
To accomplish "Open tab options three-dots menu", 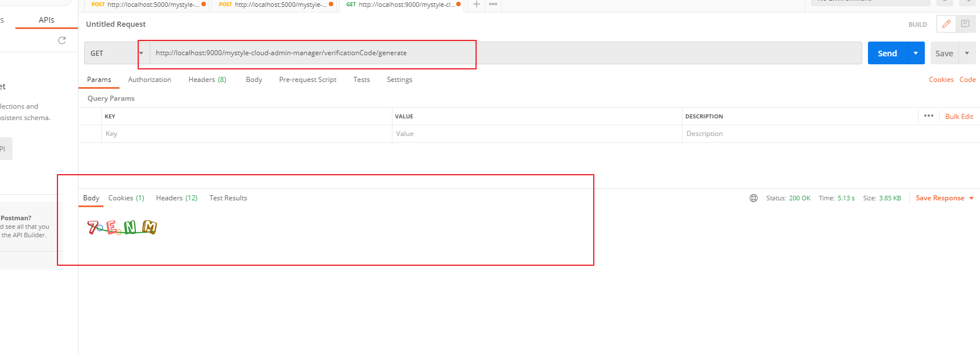I will click(493, 5).
